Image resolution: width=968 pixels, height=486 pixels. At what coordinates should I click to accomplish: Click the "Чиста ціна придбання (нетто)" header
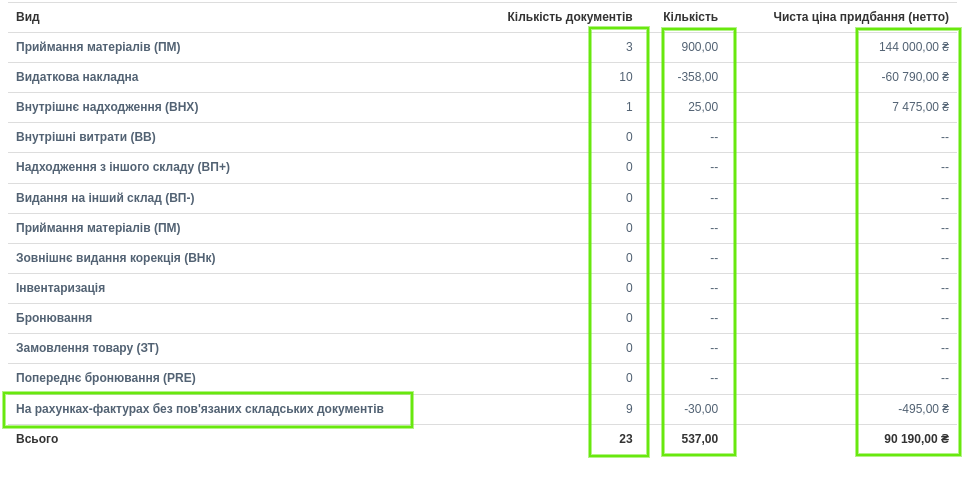[860, 17]
